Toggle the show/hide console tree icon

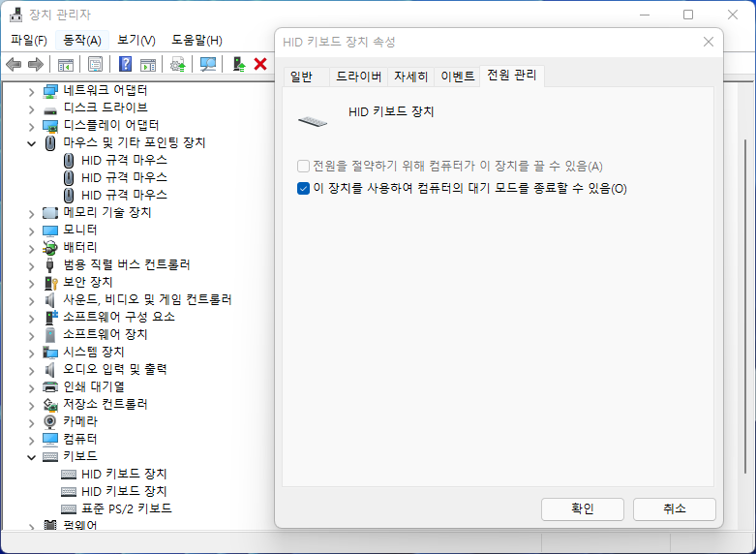(66, 64)
